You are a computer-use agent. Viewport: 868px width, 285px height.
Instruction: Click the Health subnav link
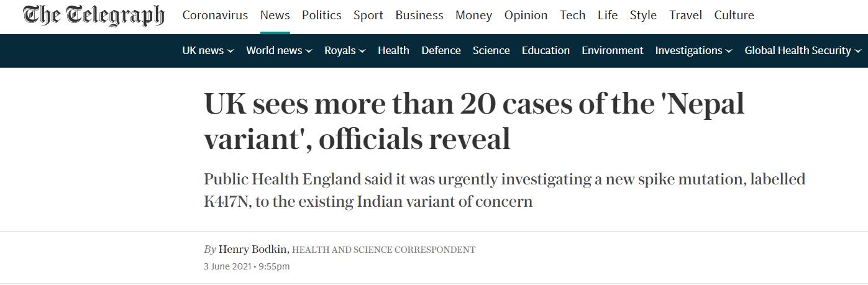pyautogui.click(x=393, y=51)
